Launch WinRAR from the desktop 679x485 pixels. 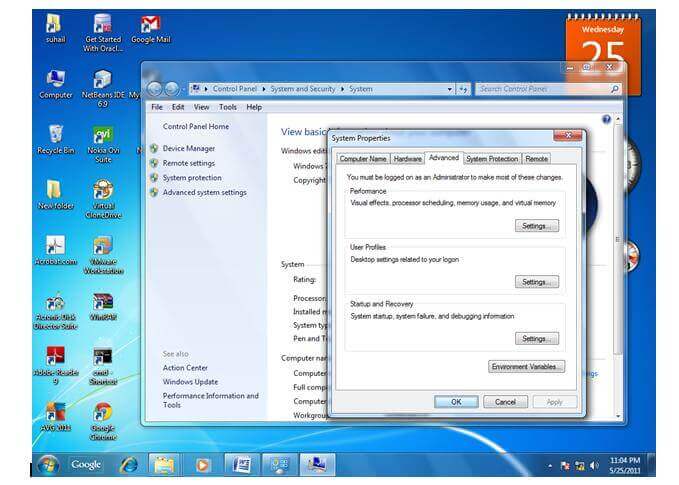(102, 302)
